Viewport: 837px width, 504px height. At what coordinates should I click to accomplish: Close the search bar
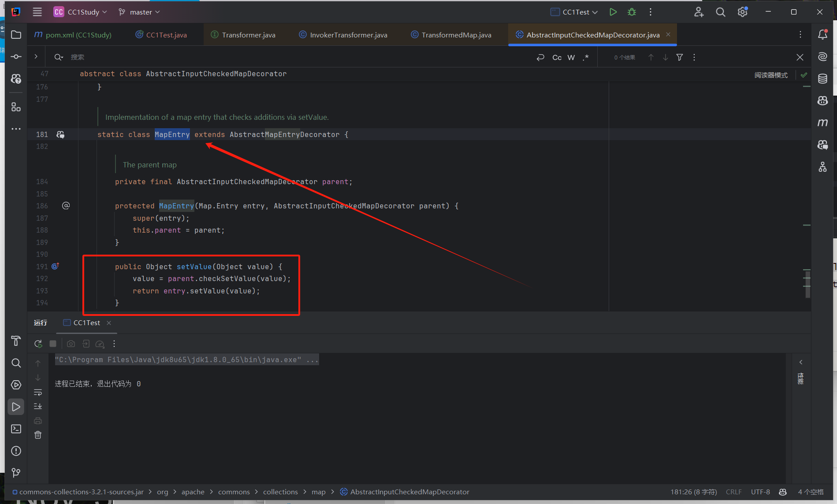(800, 57)
